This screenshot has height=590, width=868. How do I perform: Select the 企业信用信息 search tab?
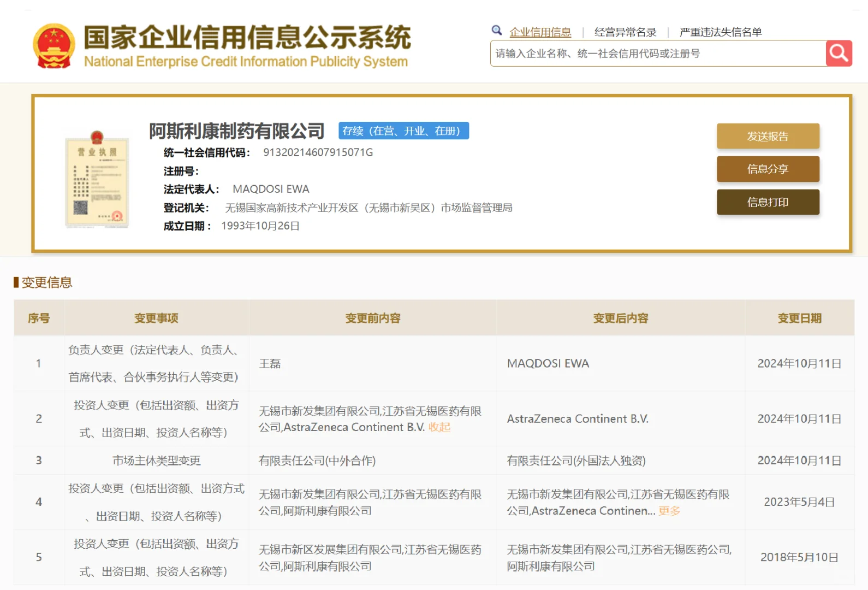(x=540, y=32)
